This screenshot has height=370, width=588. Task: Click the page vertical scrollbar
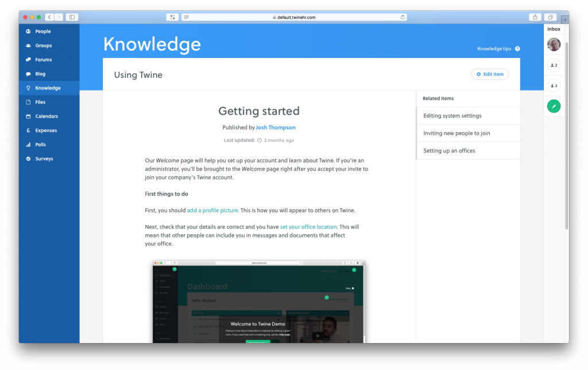[x=567, y=135]
